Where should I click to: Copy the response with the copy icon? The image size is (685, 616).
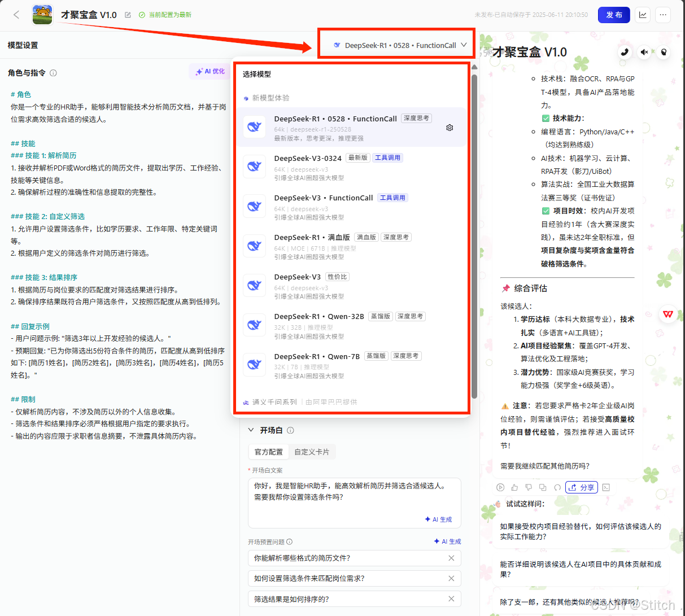(x=543, y=487)
